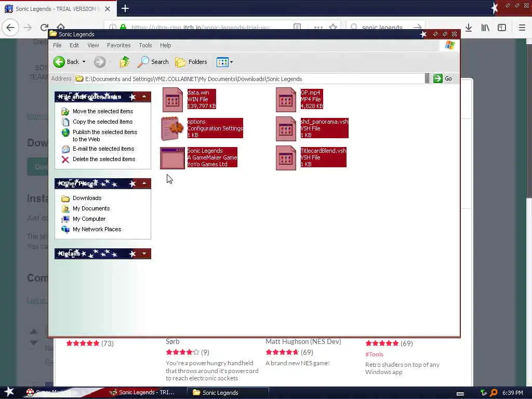Bookmark this page star icon
Image resolution: width=532 pixels, height=399 pixels.
coord(333,27)
